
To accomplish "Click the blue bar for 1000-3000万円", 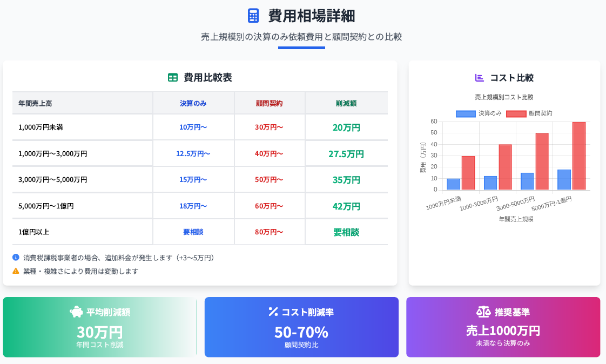I will pos(490,183).
